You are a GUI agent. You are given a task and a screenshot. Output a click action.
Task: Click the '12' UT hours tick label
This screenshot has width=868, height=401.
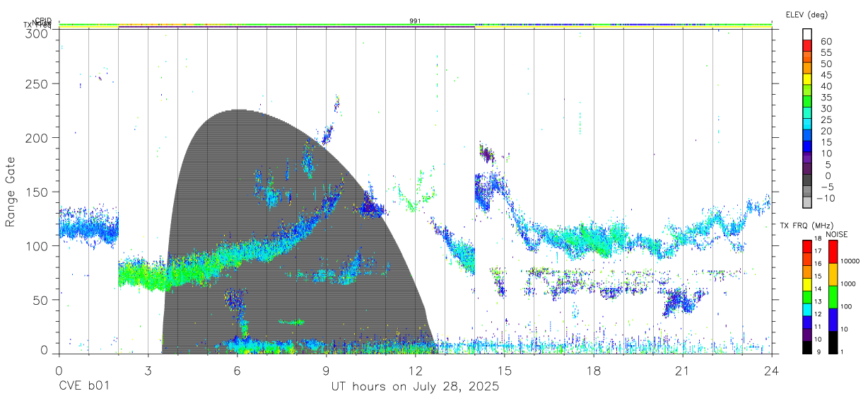pyautogui.click(x=415, y=370)
